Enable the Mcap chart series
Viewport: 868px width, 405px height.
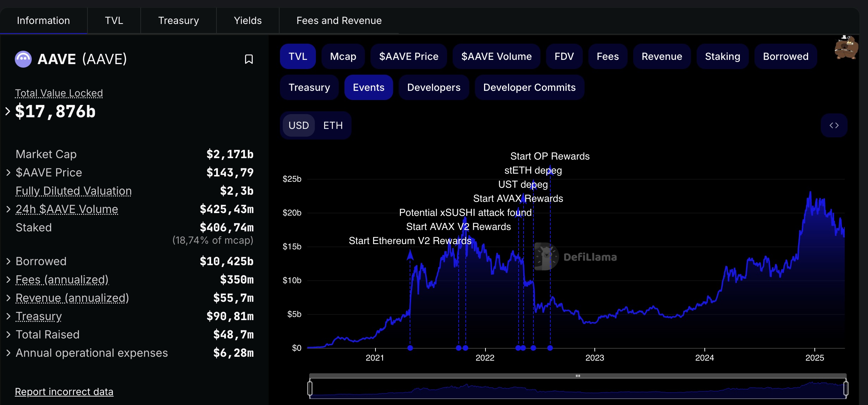[x=343, y=56]
